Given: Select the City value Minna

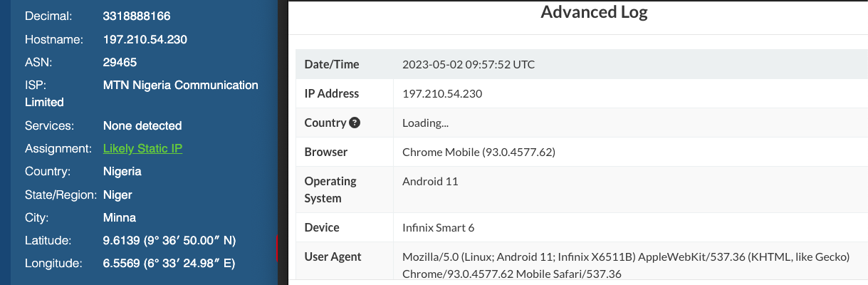Looking at the screenshot, I should 120,217.
